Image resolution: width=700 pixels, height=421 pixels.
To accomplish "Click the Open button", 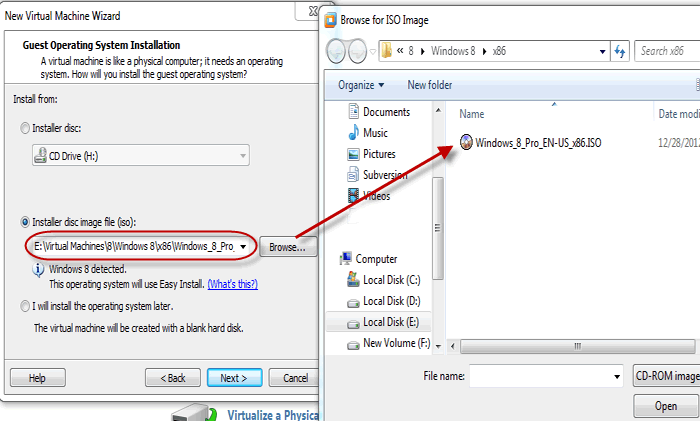I will point(667,406).
